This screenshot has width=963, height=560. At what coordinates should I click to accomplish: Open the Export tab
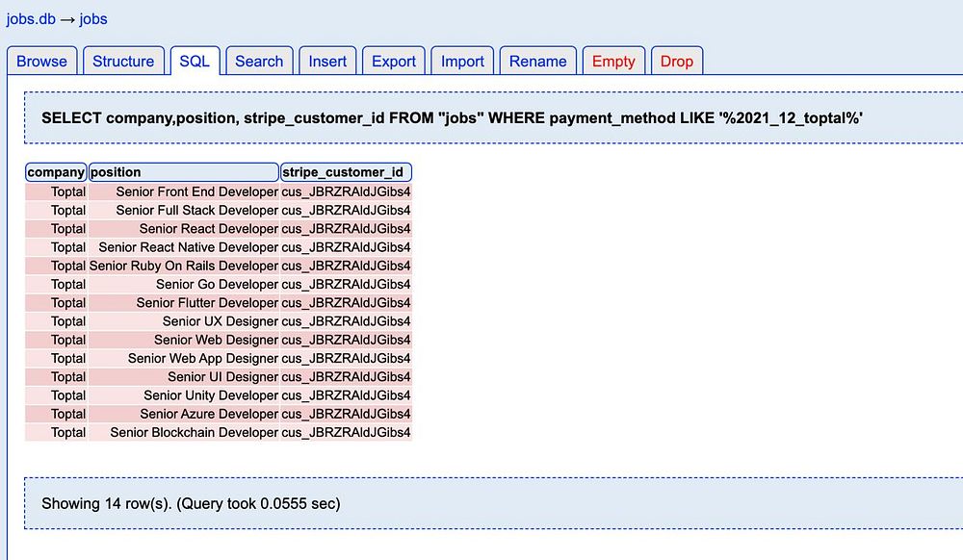coord(394,62)
